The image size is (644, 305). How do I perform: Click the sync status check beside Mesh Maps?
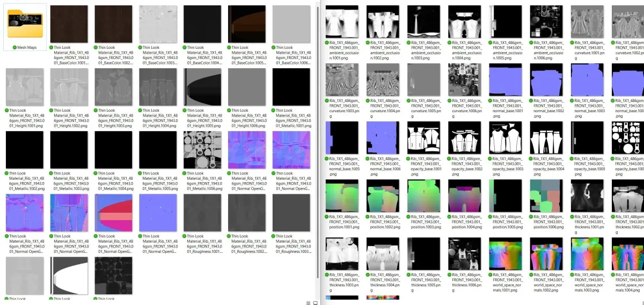(x=14, y=47)
